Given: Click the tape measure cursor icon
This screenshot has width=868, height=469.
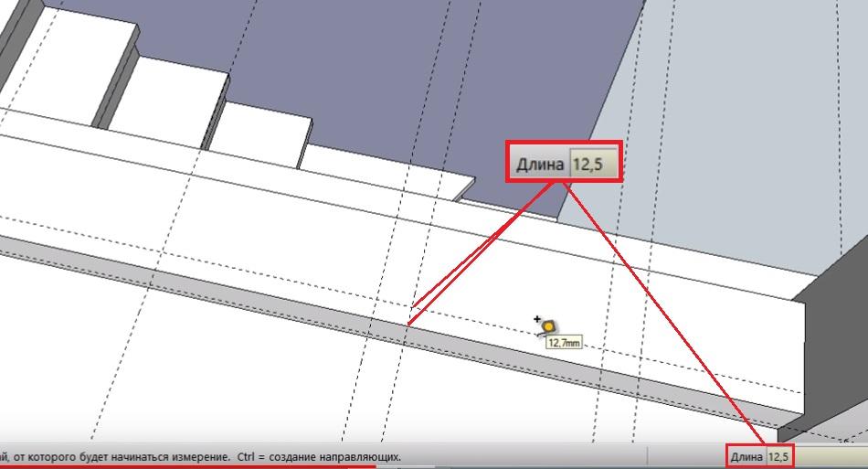Looking at the screenshot, I should 547,325.
